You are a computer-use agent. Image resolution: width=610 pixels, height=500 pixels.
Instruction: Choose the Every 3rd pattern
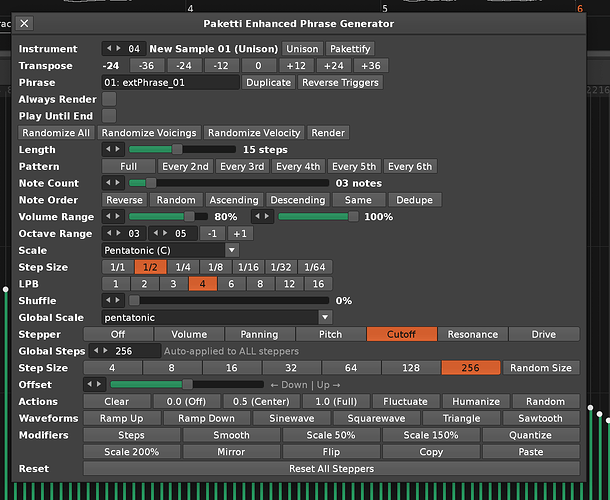coord(242,166)
